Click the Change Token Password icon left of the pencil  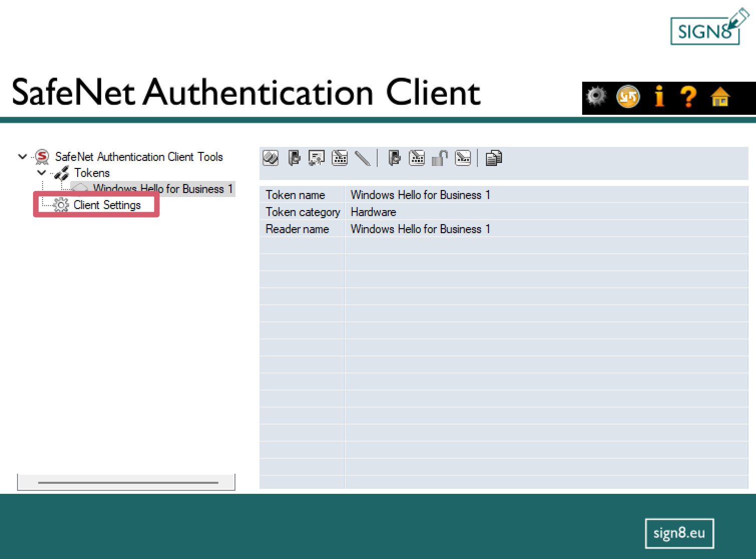340,158
